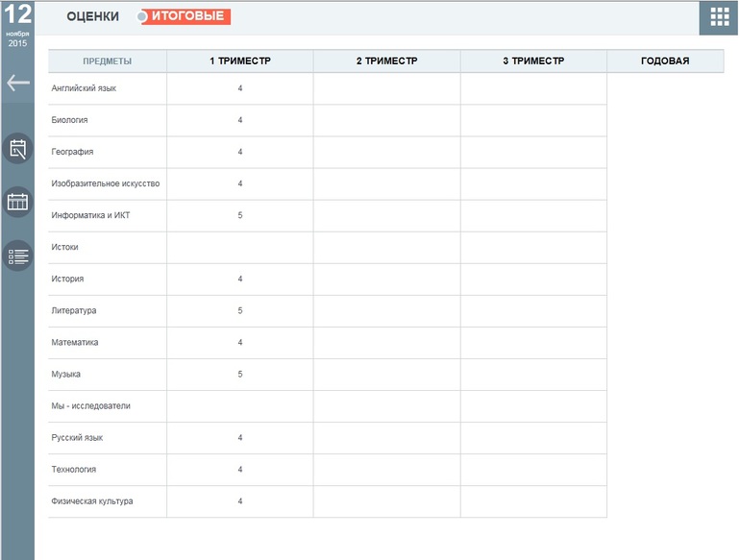Image resolution: width=740 pixels, height=560 pixels.
Task: Click the Технология subject name
Action: pos(74,470)
